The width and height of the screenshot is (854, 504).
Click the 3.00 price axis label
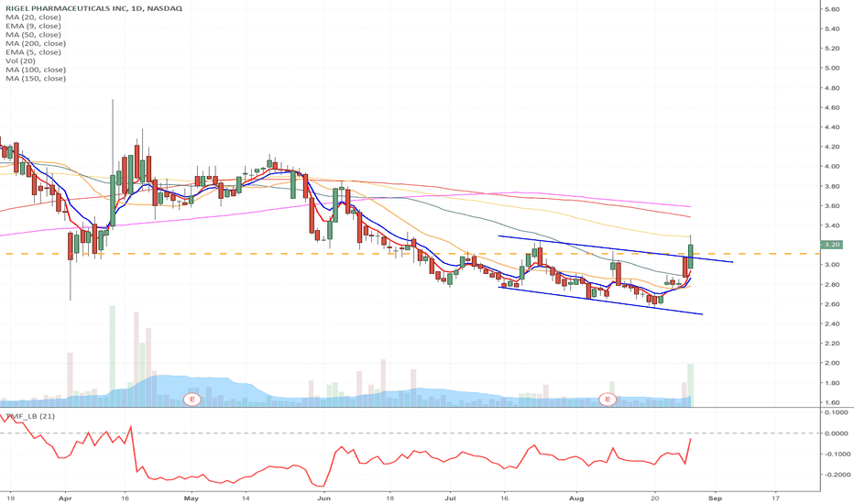point(832,265)
